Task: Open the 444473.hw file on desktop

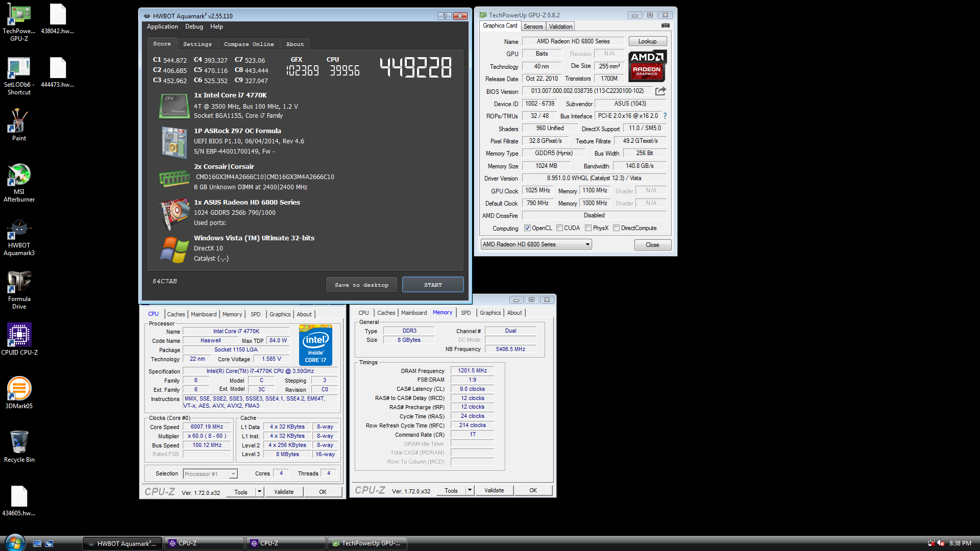Action: coord(57,72)
